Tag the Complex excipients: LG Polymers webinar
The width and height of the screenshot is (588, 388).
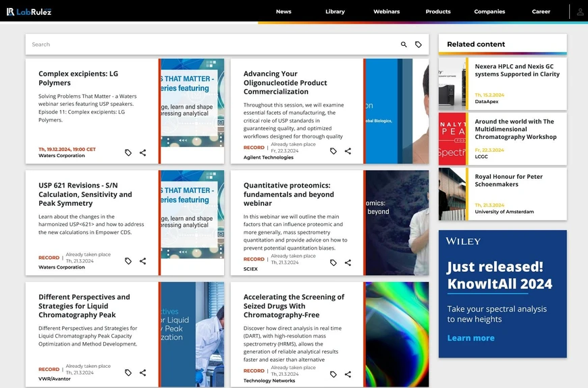(128, 153)
